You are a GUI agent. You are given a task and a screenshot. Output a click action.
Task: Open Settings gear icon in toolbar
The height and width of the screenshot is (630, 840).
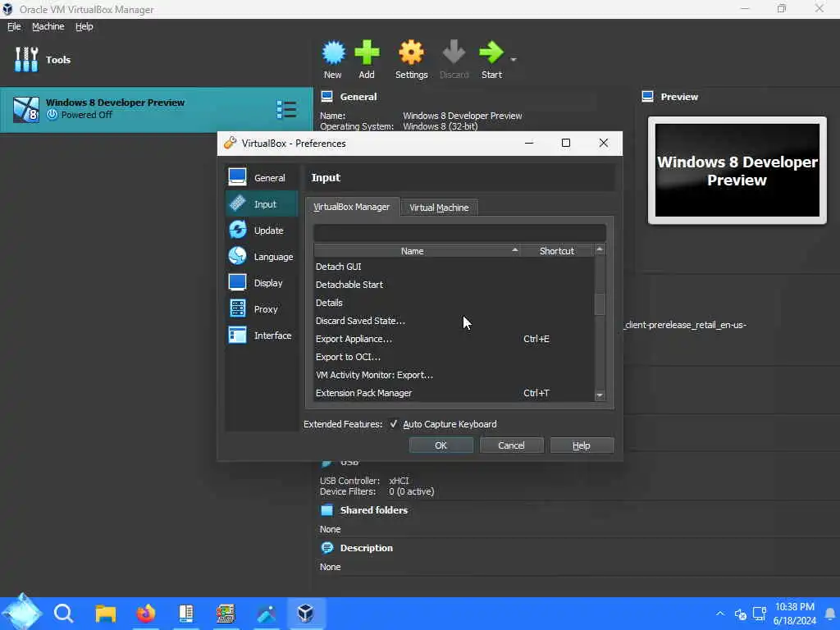click(411, 59)
